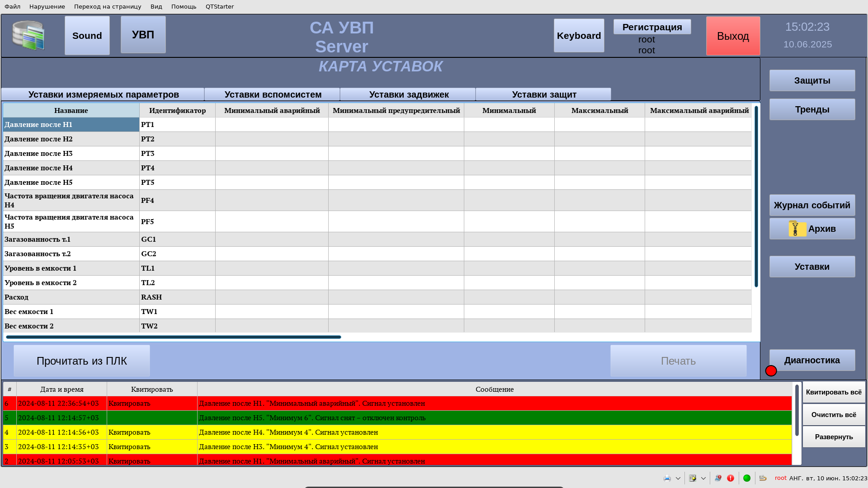Screen dimensions: 868x488
Task: Click the zipper icon on the Архив button
Action: [797, 229]
